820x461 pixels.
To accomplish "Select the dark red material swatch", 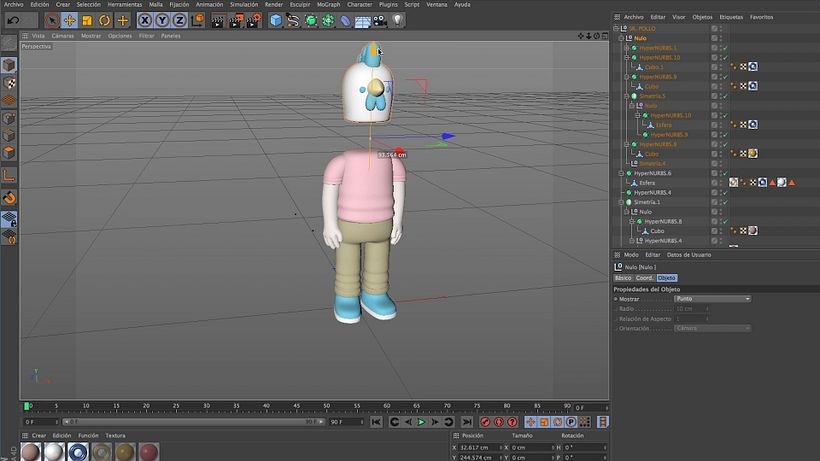I will click(x=149, y=452).
